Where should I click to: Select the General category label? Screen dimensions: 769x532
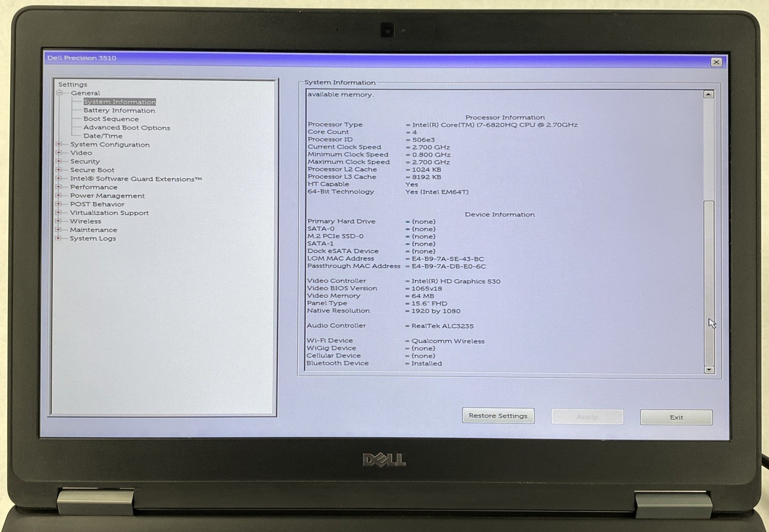(85, 93)
